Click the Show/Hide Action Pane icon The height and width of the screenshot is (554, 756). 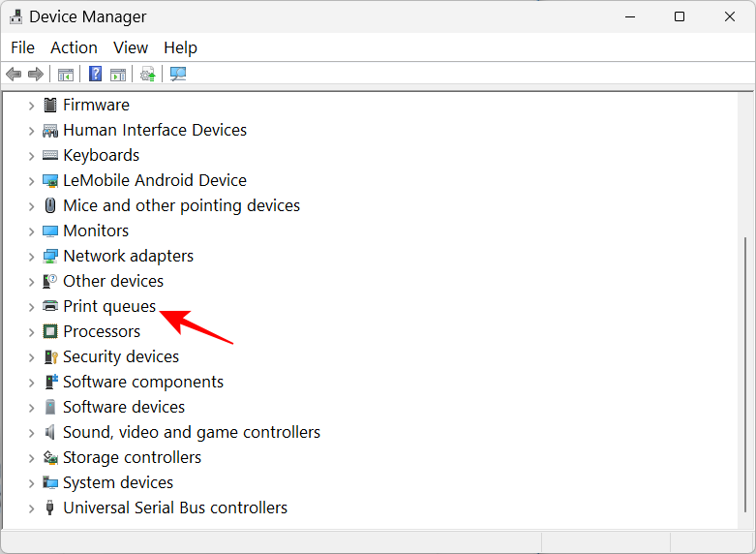(x=118, y=74)
